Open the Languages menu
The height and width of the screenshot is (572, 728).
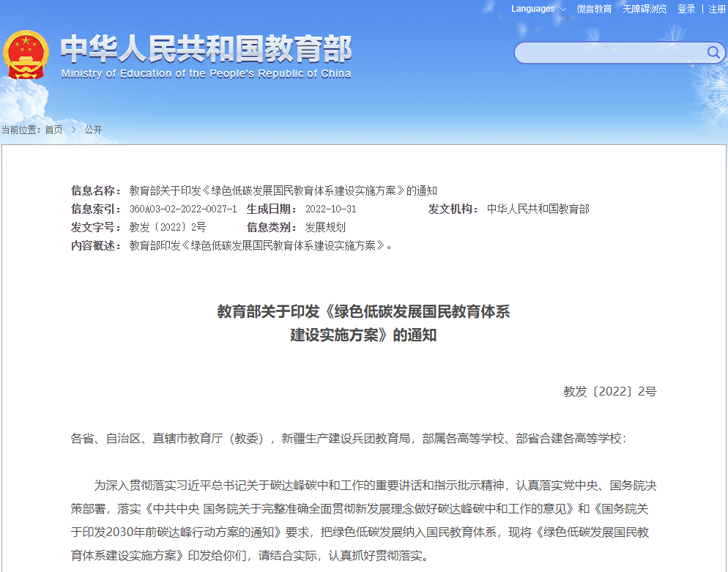click(533, 9)
